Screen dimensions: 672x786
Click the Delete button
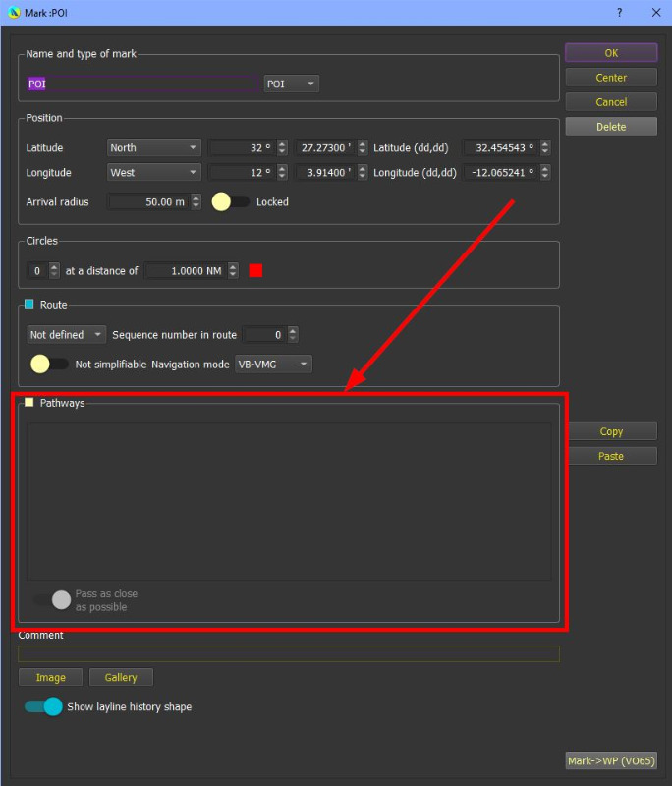coord(610,127)
